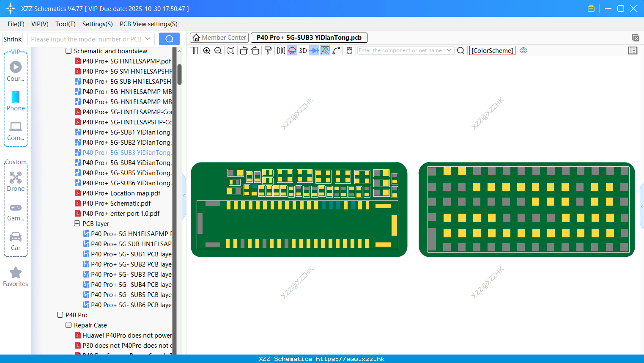Open the Tool(T) menu
The height and width of the screenshot is (363, 644).
point(66,24)
